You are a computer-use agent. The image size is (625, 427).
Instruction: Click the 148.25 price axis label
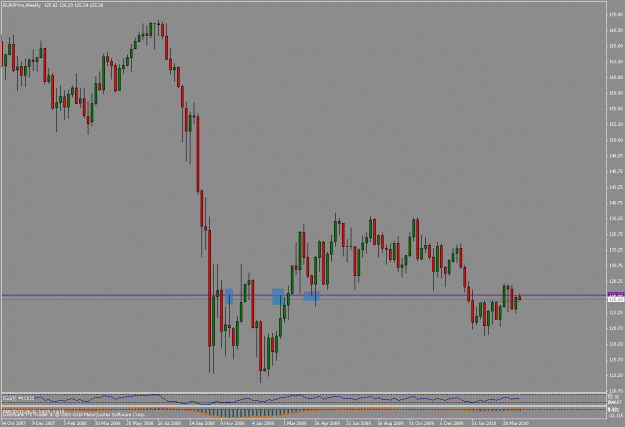616,155
